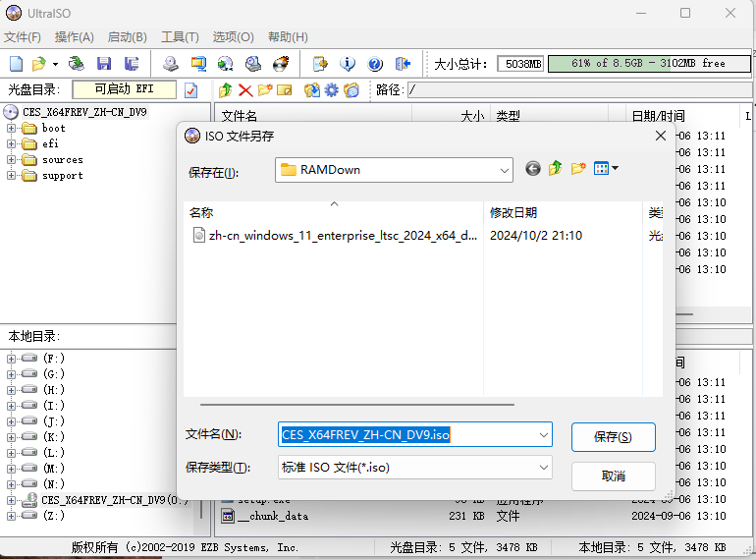Click the Burn CD image flame icon

[281, 63]
